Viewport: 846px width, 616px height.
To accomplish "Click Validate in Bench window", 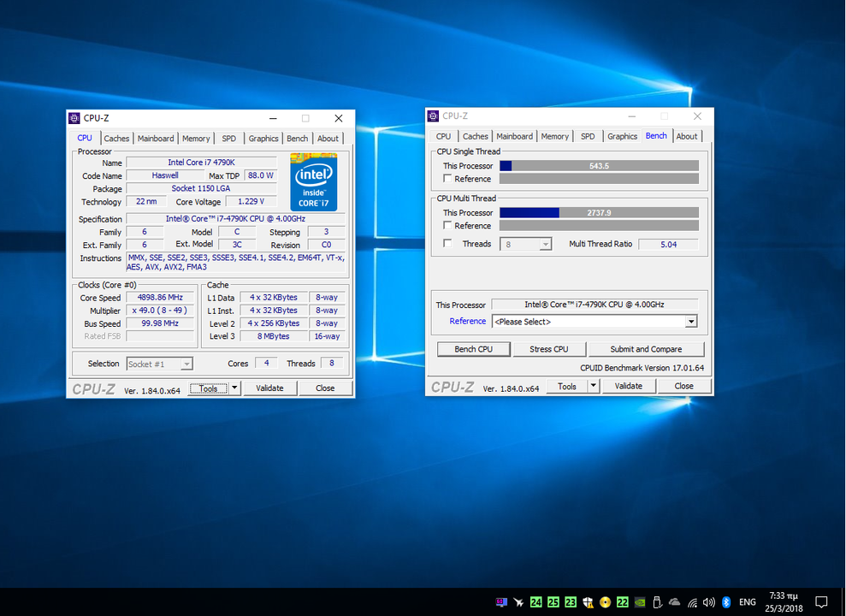I will (x=629, y=386).
